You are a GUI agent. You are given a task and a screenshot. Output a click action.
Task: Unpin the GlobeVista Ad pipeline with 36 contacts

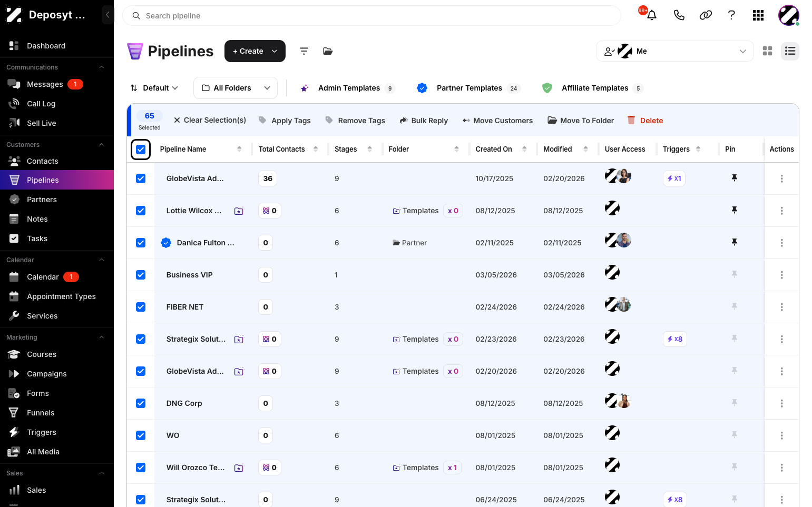pyautogui.click(x=734, y=178)
